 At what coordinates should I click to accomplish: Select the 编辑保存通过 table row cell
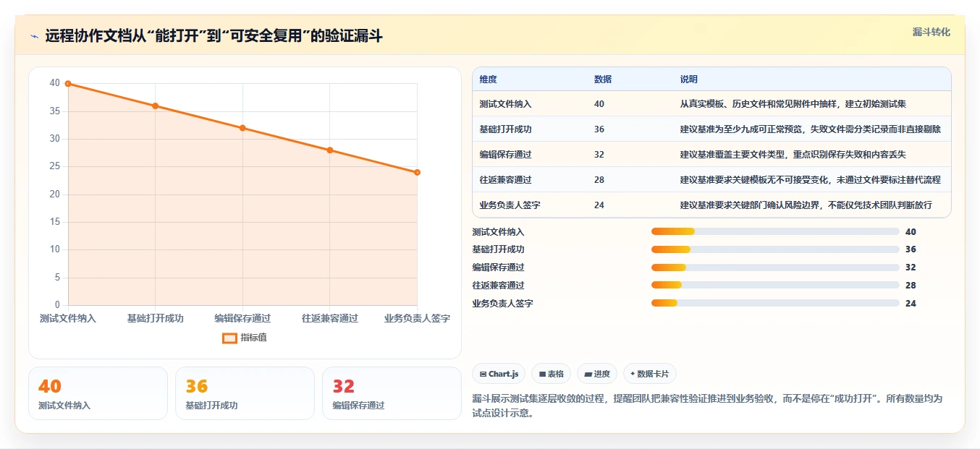(x=505, y=155)
